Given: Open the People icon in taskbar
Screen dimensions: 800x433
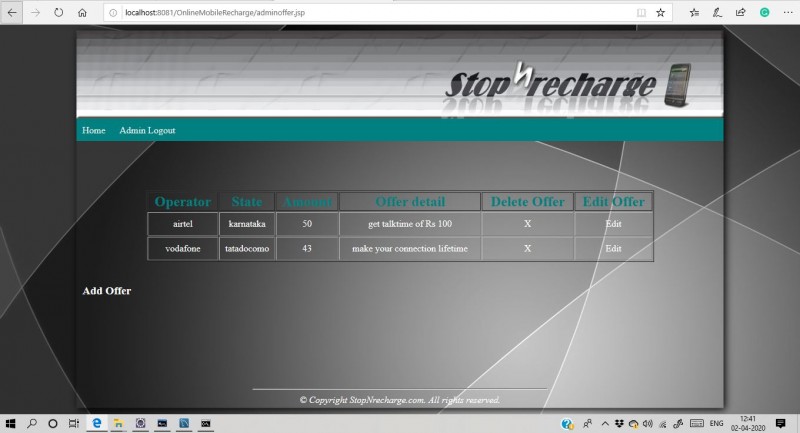Looking at the screenshot, I should (x=588, y=424).
